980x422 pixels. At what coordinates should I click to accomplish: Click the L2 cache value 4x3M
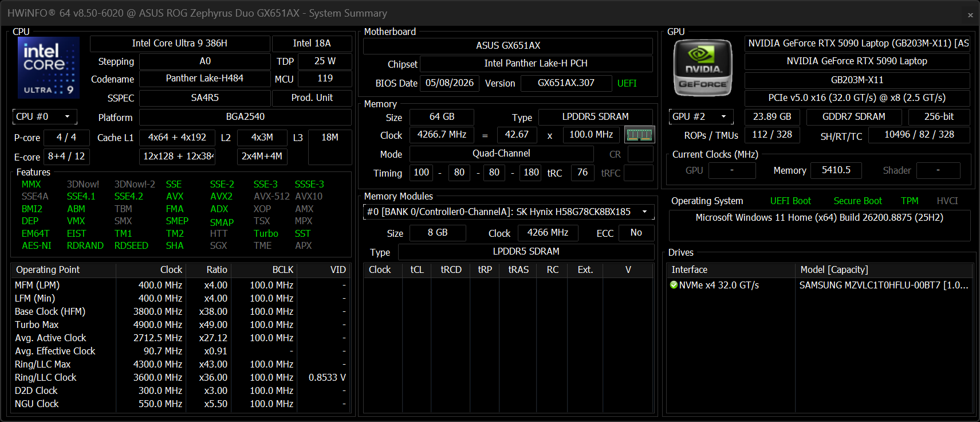(262, 138)
